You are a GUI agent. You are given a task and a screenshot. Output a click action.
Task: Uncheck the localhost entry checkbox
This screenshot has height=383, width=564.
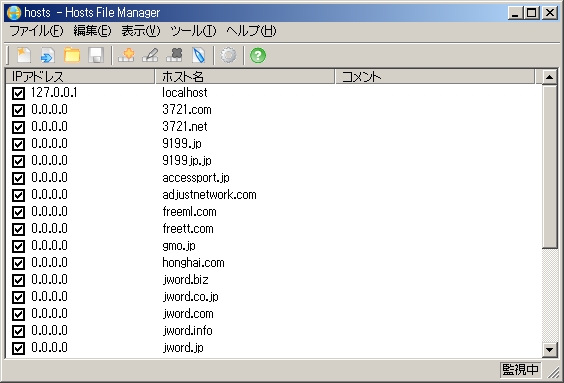click(x=18, y=93)
